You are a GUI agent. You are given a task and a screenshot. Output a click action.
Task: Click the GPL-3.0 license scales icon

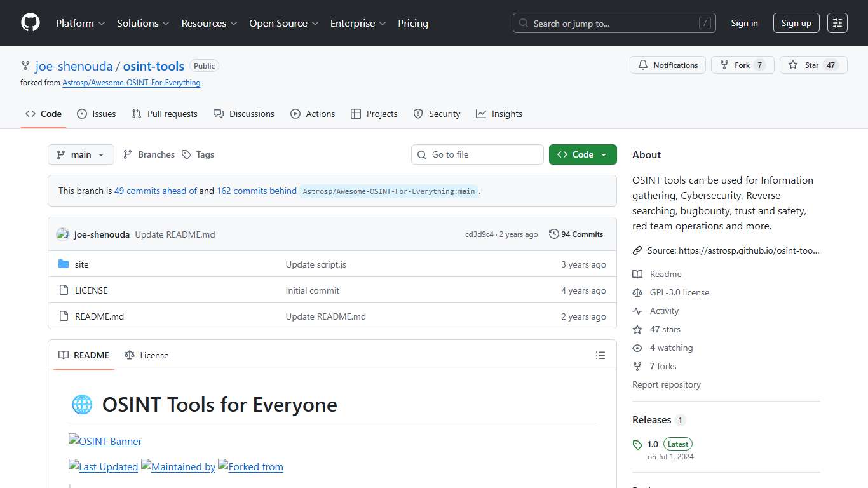point(637,292)
